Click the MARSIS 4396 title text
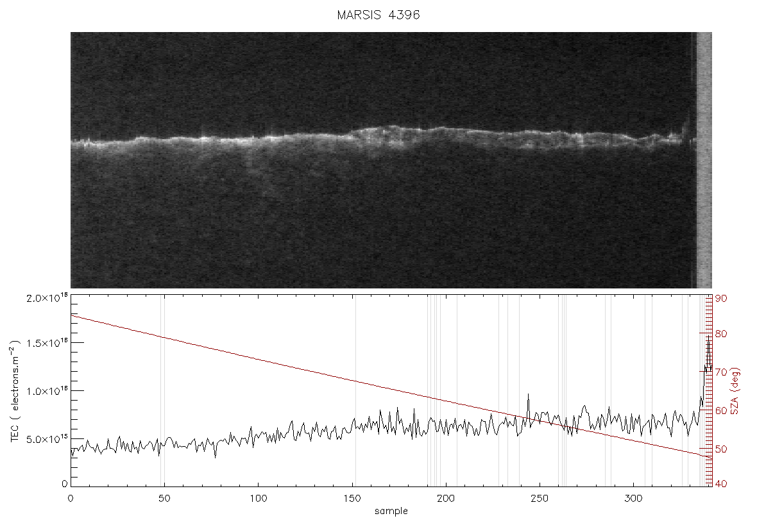This screenshot has width=757, height=532. (x=378, y=15)
